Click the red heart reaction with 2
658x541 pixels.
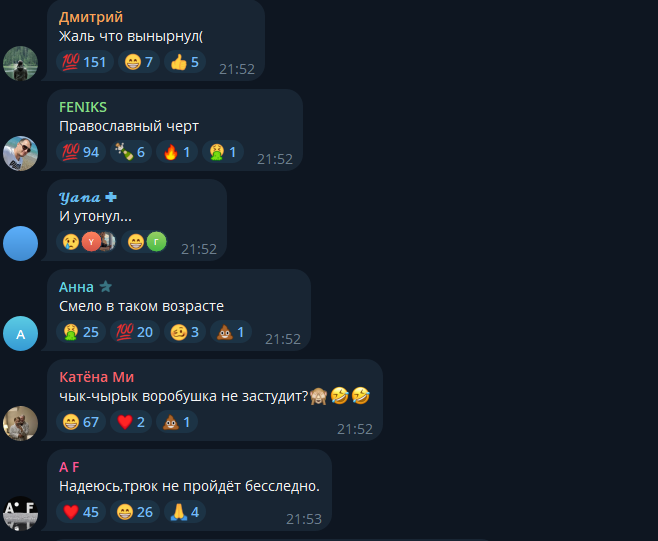(x=131, y=422)
